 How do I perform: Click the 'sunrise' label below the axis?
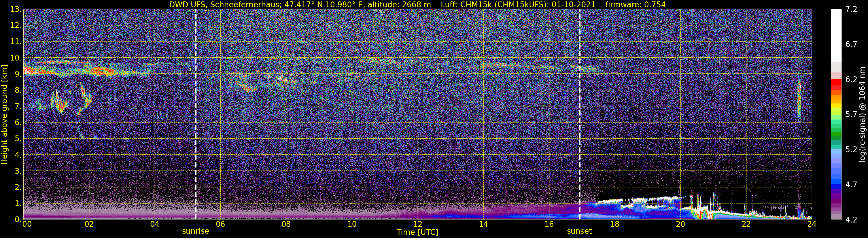[195, 231]
